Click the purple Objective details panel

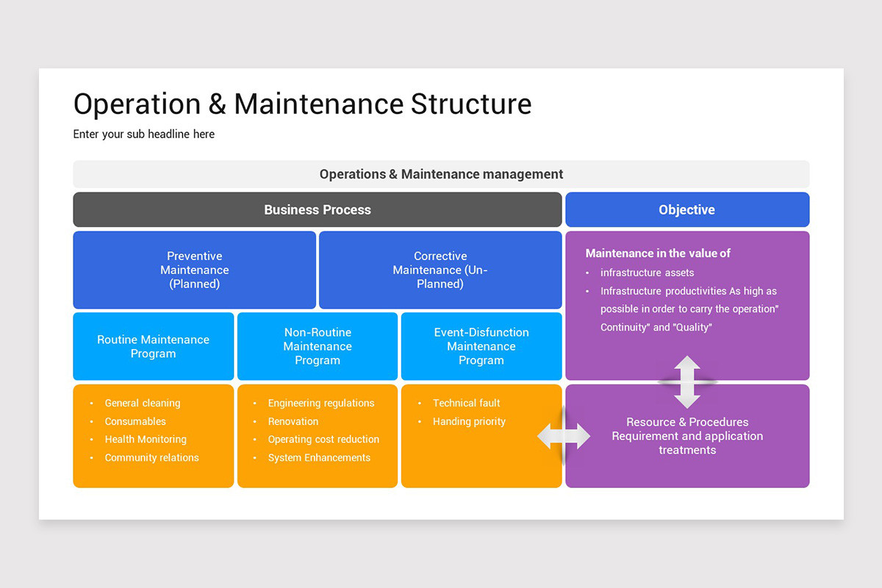687,305
